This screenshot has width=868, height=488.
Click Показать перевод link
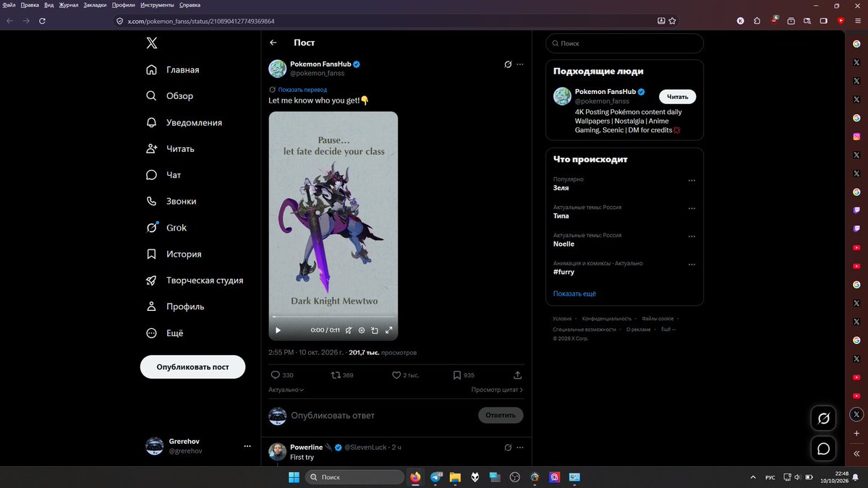coord(302,90)
